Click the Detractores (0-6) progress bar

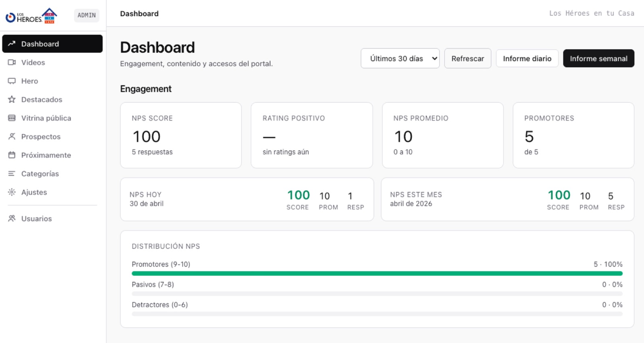[x=377, y=314]
